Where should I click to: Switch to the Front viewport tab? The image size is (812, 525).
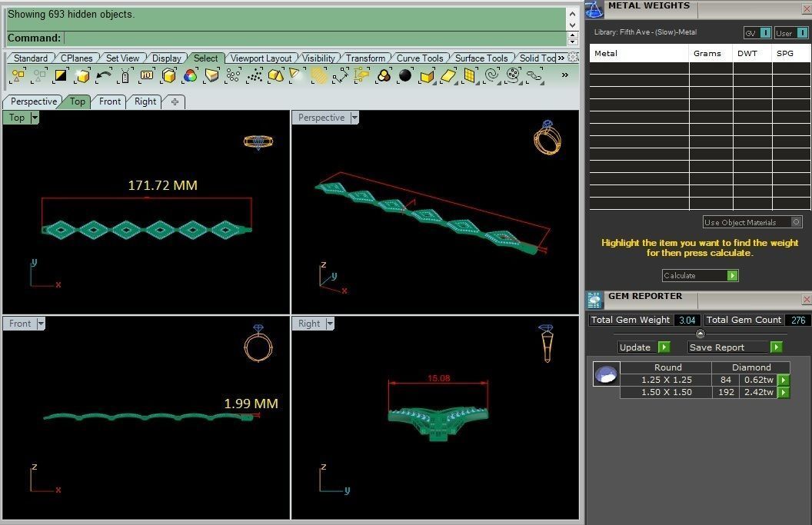pyautogui.click(x=110, y=101)
